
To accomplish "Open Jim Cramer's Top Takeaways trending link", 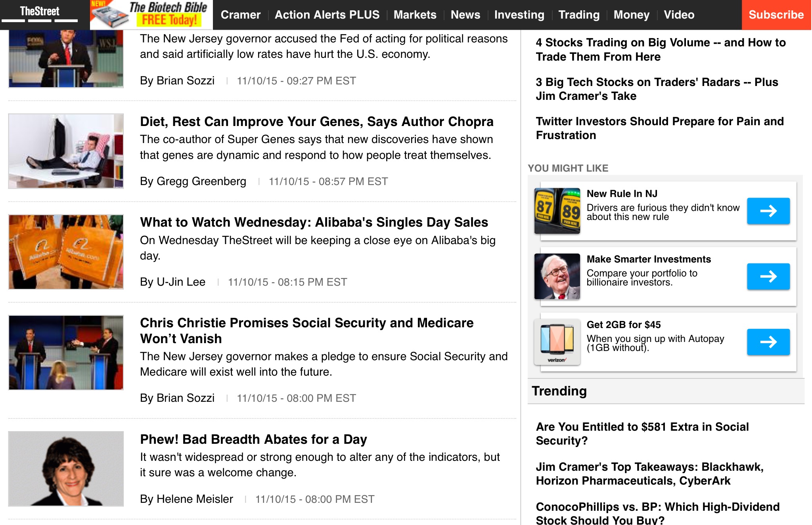I will coord(649,473).
